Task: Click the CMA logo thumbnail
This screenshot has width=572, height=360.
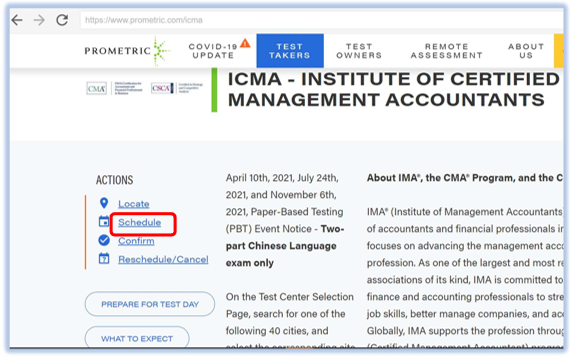Action: [x=97, y=88]
